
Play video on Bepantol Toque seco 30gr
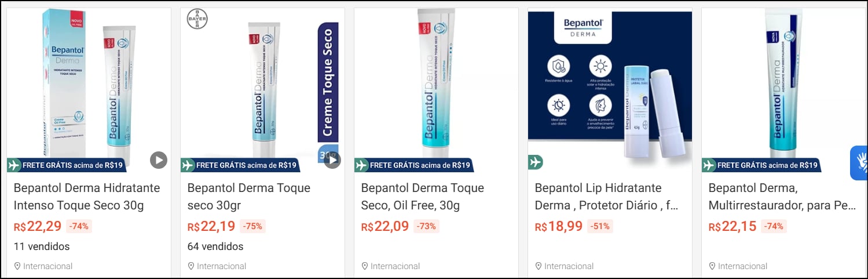pyautogui.click(x=332, y=160)
